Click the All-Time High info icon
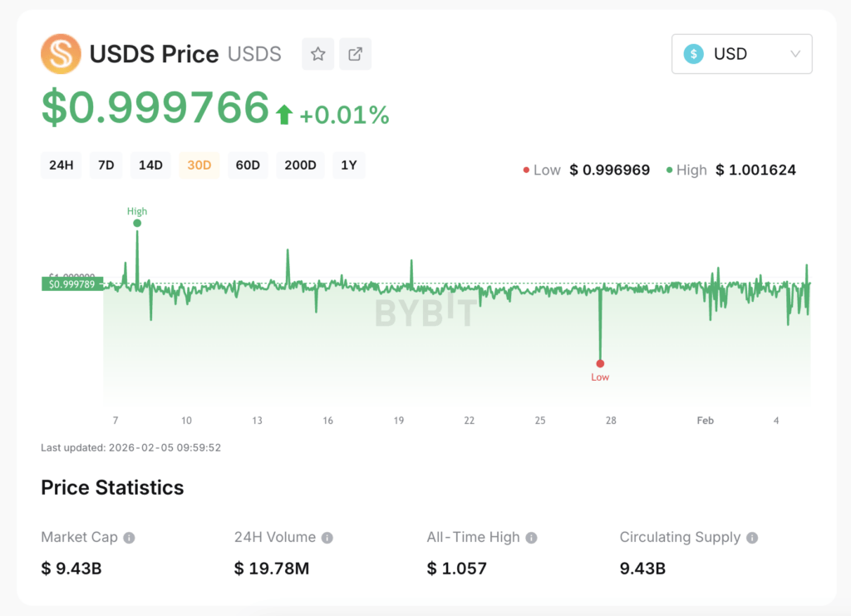Image resolution: width=851 pixels, height=616 pixels. tap(529, 537)
